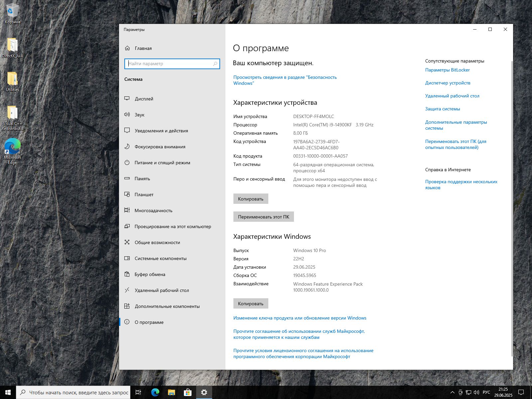Image resolution: width=532 pixels, height=399 pixels.
Task: Select the Visual C++ Redistribut... desktop folder
Action: (12, 118)
